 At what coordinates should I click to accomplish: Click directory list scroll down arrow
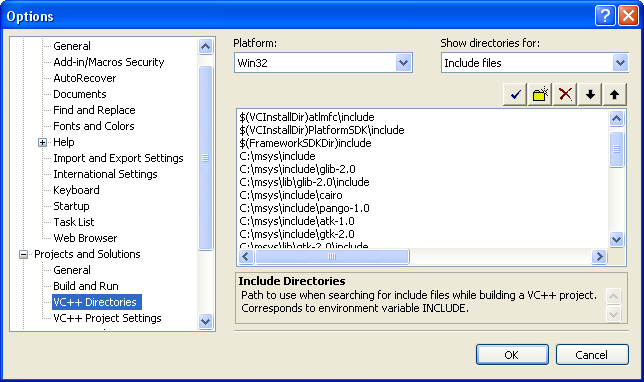pyautogui.click(x=616, y=239)
